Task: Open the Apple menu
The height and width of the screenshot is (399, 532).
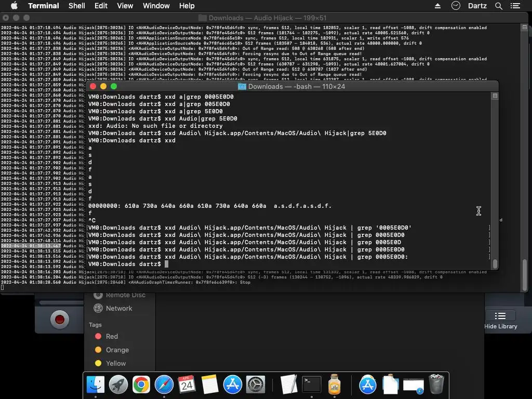Action: pos(14,6)
